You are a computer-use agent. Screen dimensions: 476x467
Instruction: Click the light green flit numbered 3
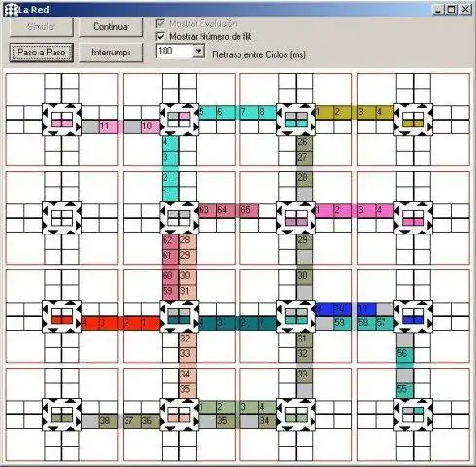[249, 408]
